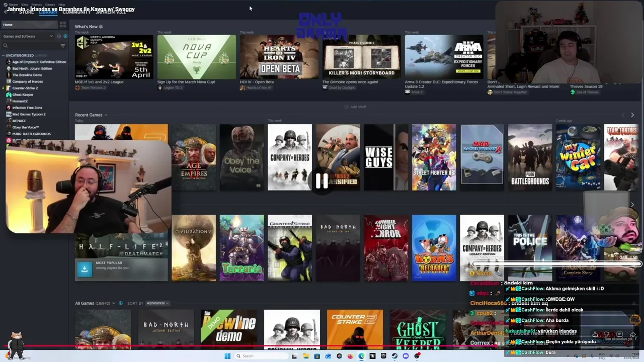Open the Terraria game cover

pos(242,248)
